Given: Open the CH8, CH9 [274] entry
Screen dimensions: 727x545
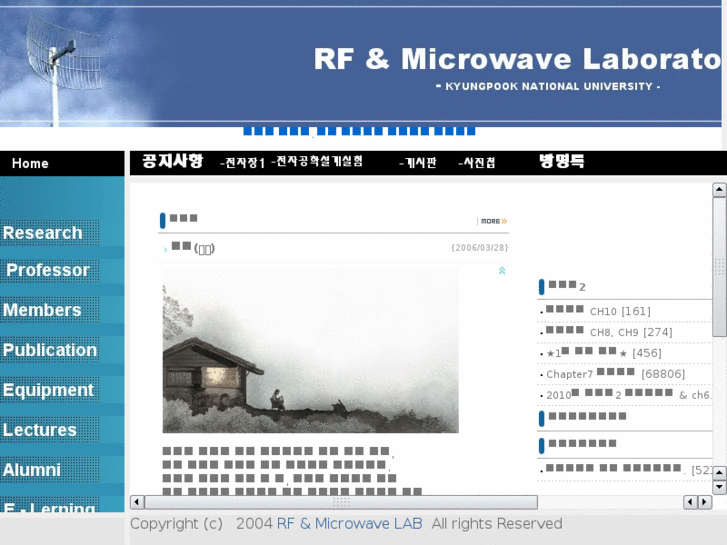Looking at the screenshot, I should 609,332.
